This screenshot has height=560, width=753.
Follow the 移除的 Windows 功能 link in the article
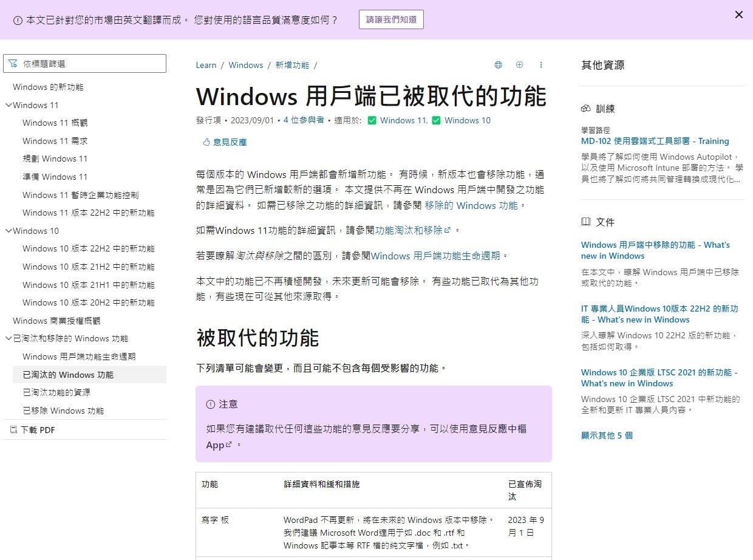point(471,205)
